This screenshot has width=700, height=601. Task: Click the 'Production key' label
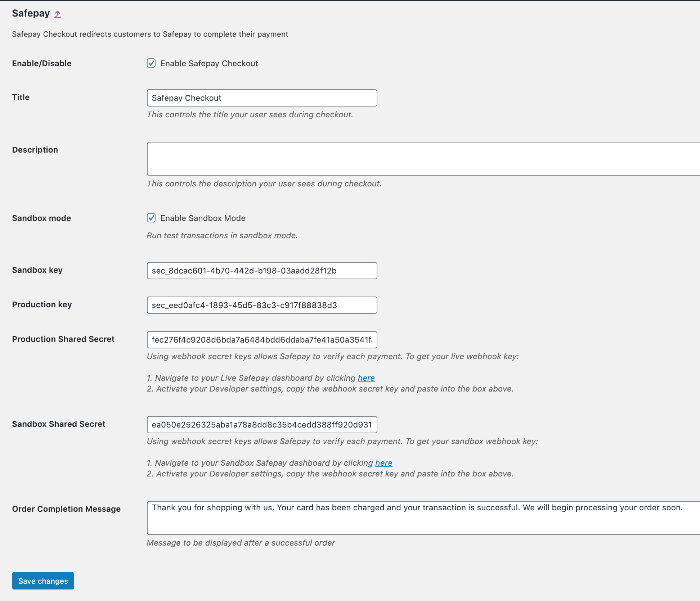point(42,304)
